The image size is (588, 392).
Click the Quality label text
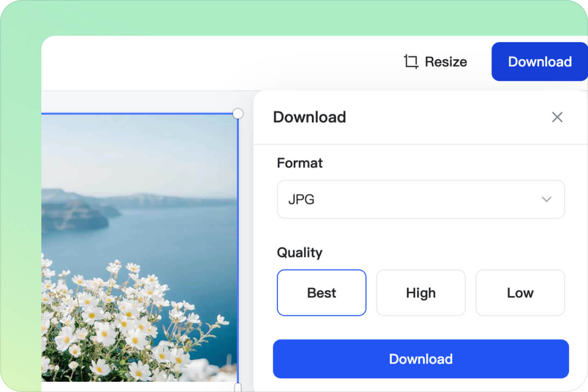pyautogui.click(x=300, y=252)
